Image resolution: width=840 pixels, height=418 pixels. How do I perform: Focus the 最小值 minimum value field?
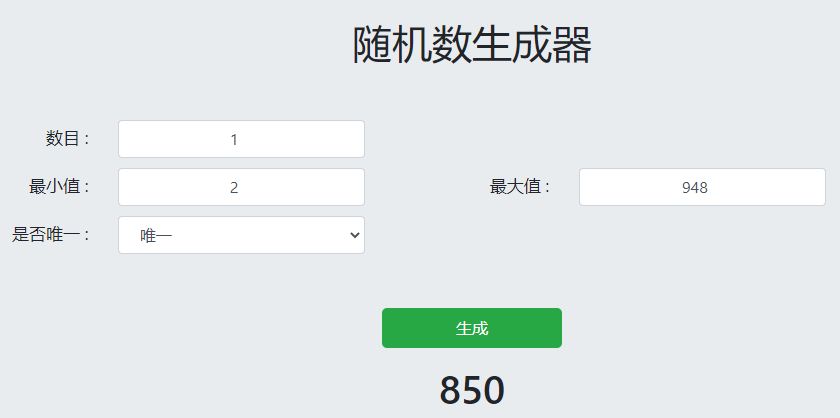pos(241,187)
